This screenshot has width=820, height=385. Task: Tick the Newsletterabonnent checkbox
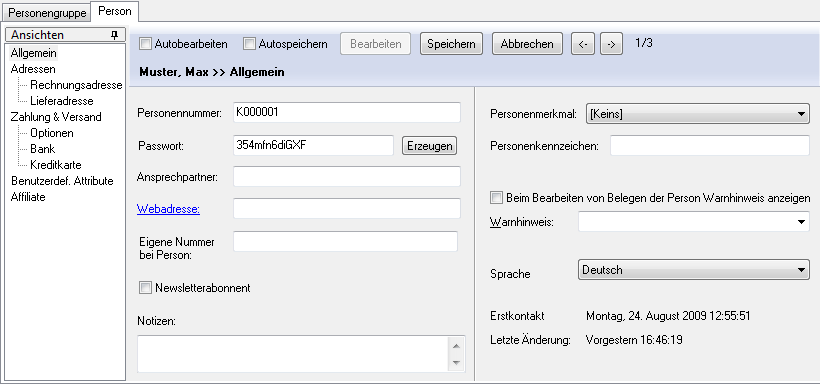pyautogui.click(x=145, y=288)
